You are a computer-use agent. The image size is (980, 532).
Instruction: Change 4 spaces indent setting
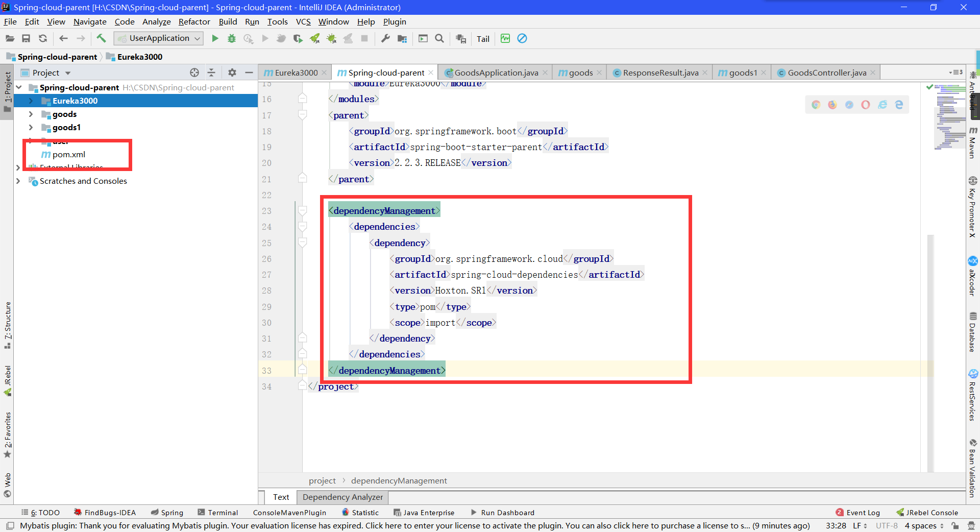pyautogui.click(x=924, y=525)
